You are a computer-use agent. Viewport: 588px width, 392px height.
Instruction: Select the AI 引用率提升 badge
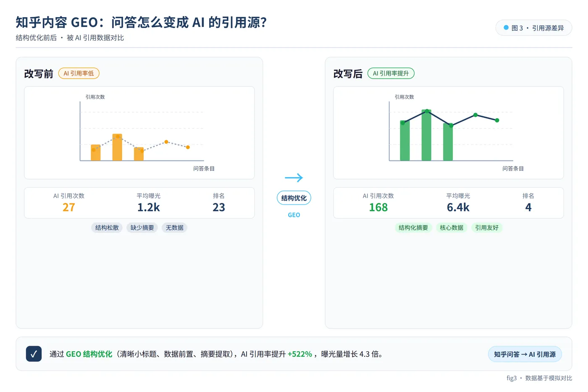click(391, 74)
